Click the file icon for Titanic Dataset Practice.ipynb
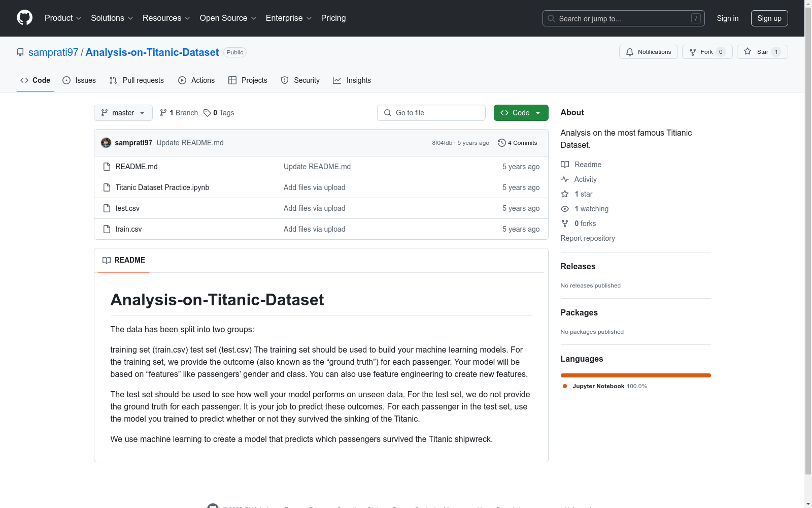This screenshot has height=508, width=812. point(107,187)
